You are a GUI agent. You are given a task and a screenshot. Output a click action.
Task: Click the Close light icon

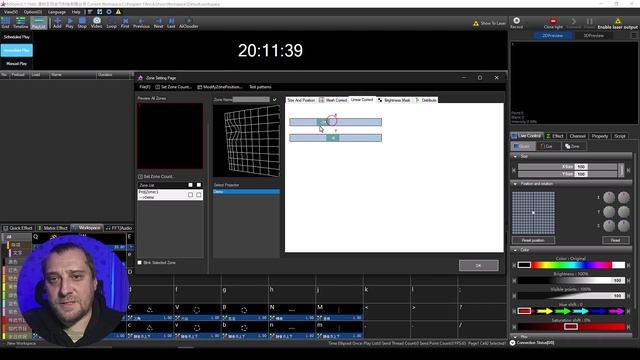[553, 22]
